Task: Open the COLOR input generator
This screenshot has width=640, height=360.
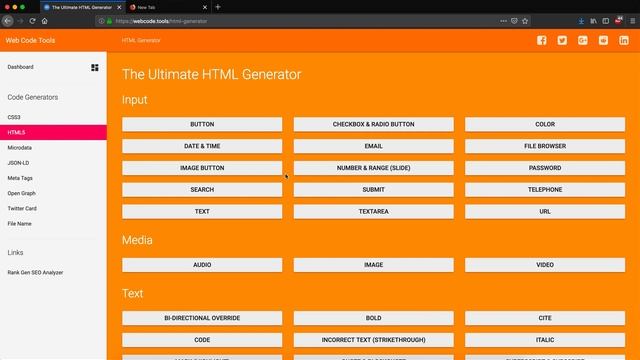Action: [x=545, y=124]
